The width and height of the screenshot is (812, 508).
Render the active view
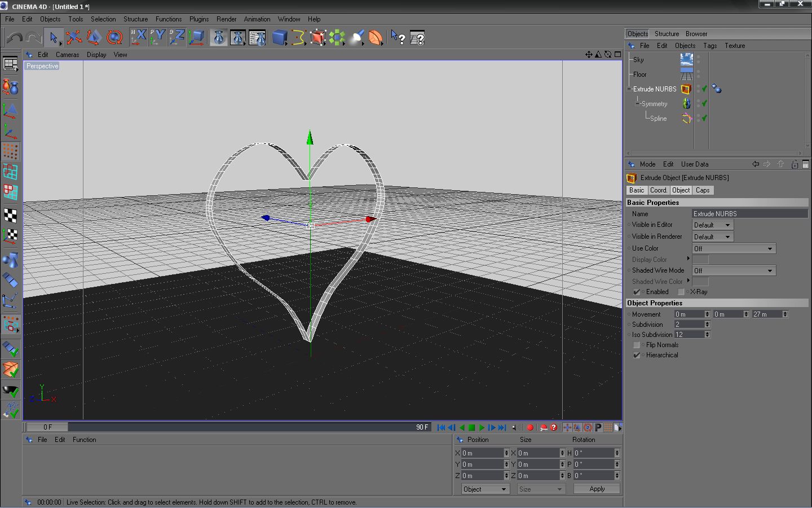[x=219, y=38]
